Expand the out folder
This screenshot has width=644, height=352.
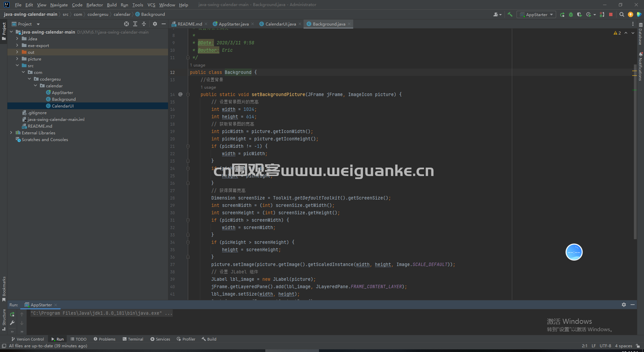(x=17, y=52)
